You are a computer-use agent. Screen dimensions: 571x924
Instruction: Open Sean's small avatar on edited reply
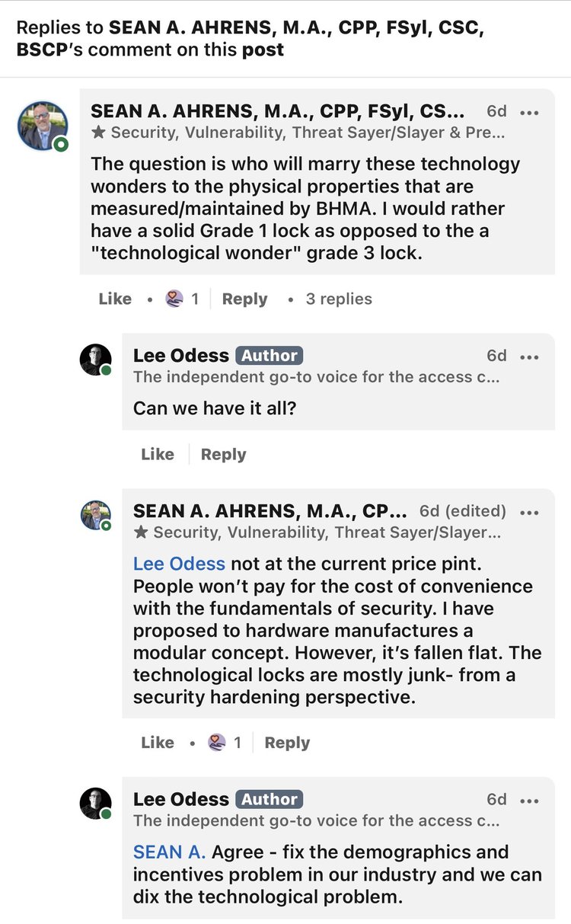pyautogui.click(x=96, y=516)
